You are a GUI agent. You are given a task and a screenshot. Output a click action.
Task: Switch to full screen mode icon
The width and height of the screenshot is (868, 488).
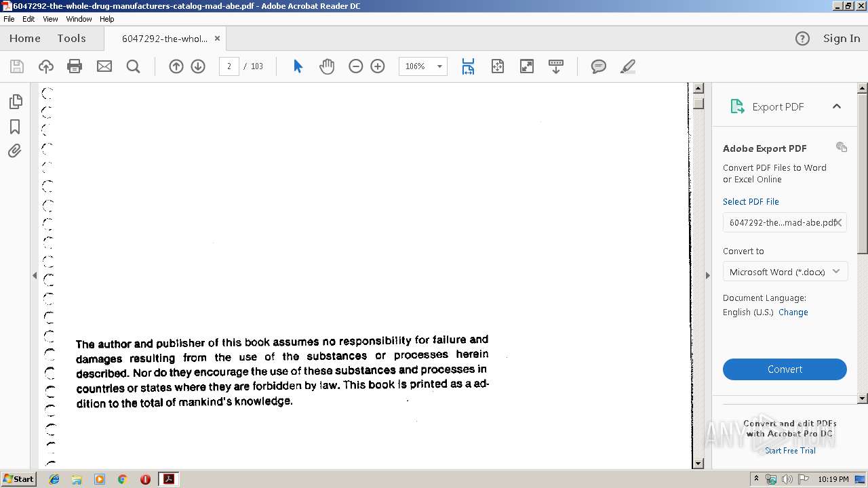click(x=527, y=66)
